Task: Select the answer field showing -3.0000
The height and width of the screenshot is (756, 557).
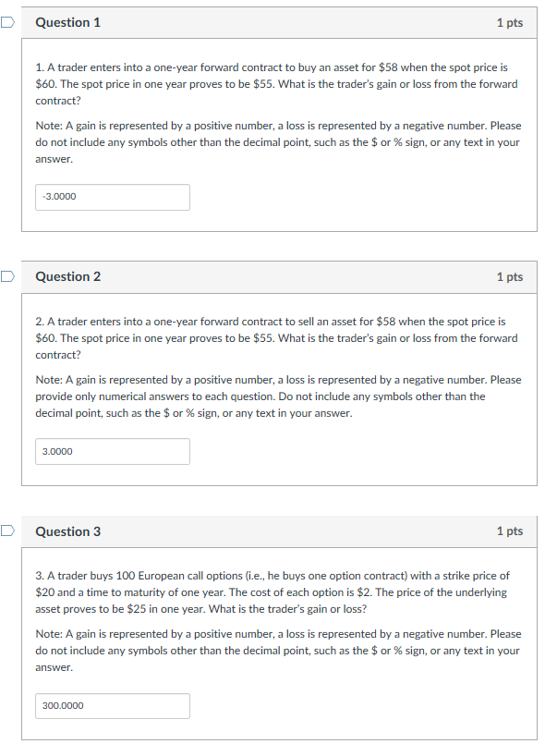Action: 112,197
